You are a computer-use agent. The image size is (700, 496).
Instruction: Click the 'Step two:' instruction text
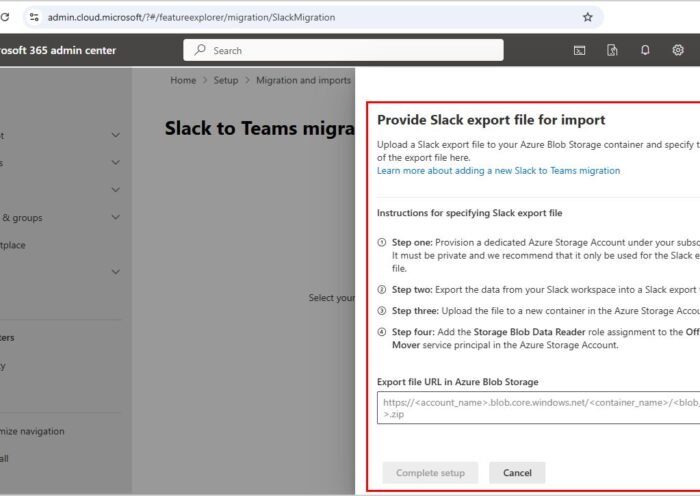[412, 290]
